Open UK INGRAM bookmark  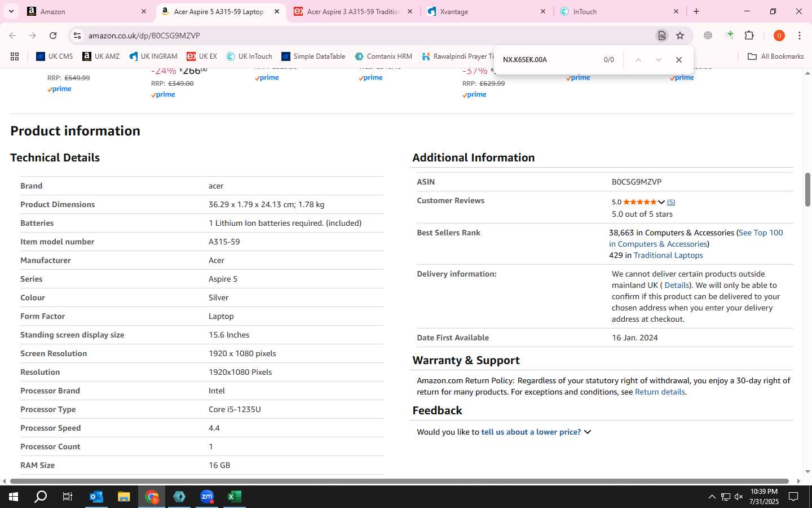pyautogui.click(x=153, y=56)
